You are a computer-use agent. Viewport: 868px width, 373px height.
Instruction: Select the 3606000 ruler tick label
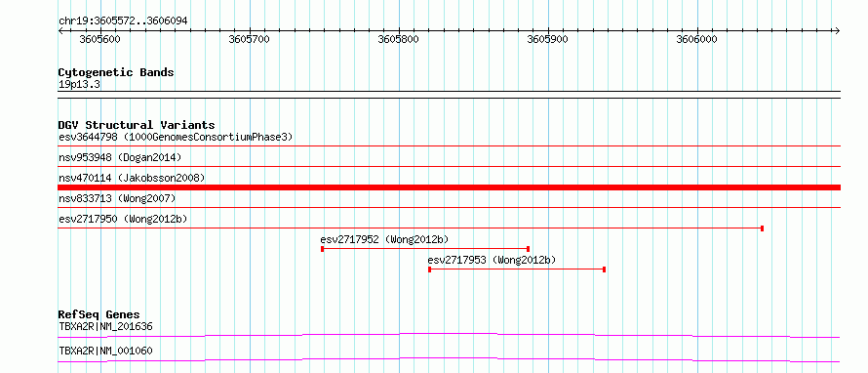[697, 39]
